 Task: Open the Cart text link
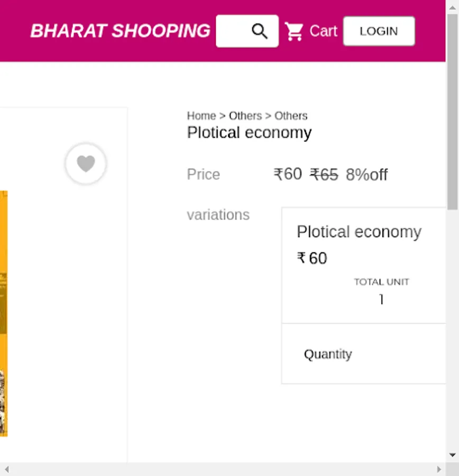tap(323, 32)
